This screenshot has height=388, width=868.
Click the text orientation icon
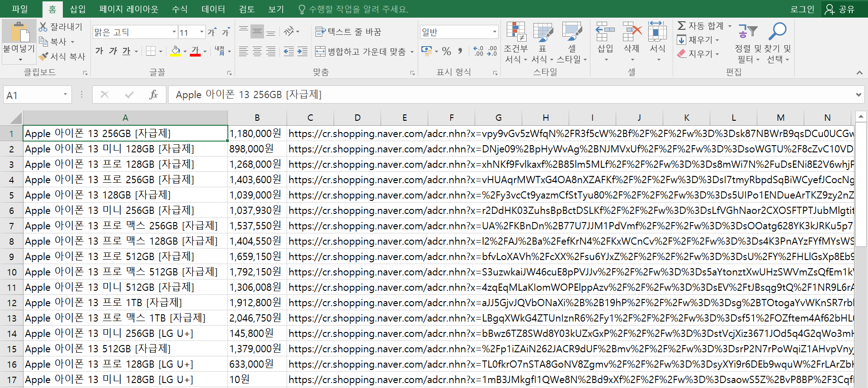289,32
